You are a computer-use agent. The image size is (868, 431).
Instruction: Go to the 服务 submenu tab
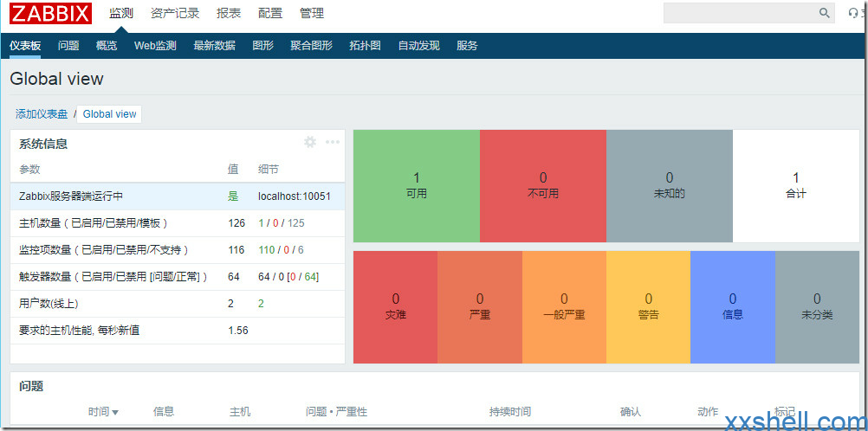(x=467, y=46)
